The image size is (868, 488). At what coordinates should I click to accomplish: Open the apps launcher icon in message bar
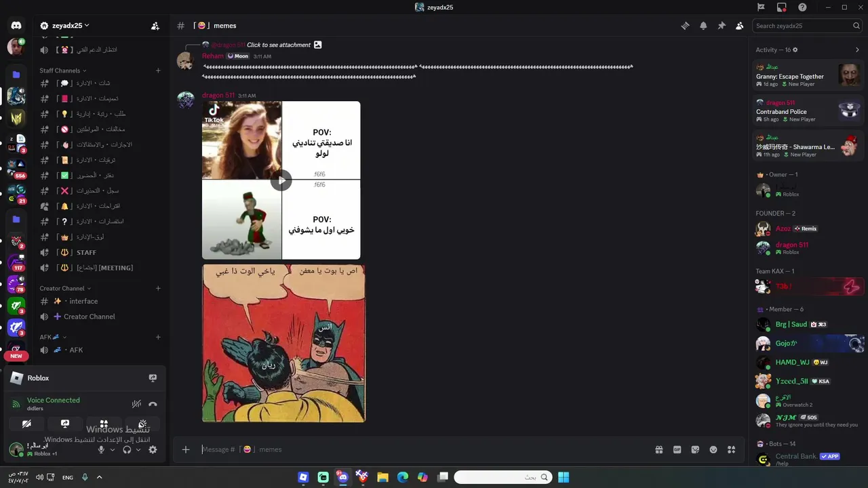click(731, 449)
